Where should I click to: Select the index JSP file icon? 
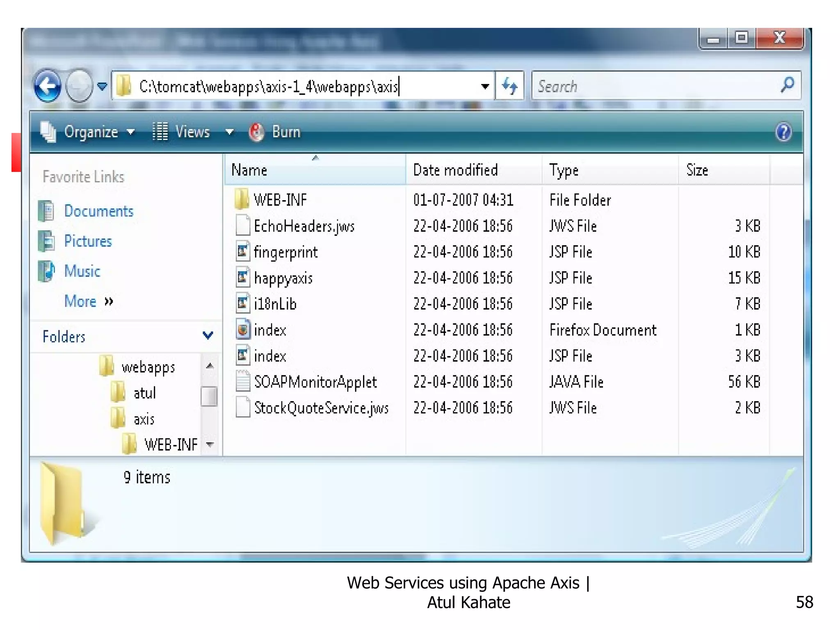[242, 355]
